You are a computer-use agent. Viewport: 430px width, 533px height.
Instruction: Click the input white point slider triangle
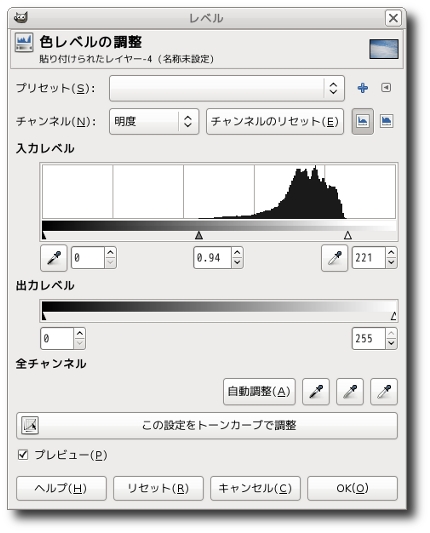point(347,235)
